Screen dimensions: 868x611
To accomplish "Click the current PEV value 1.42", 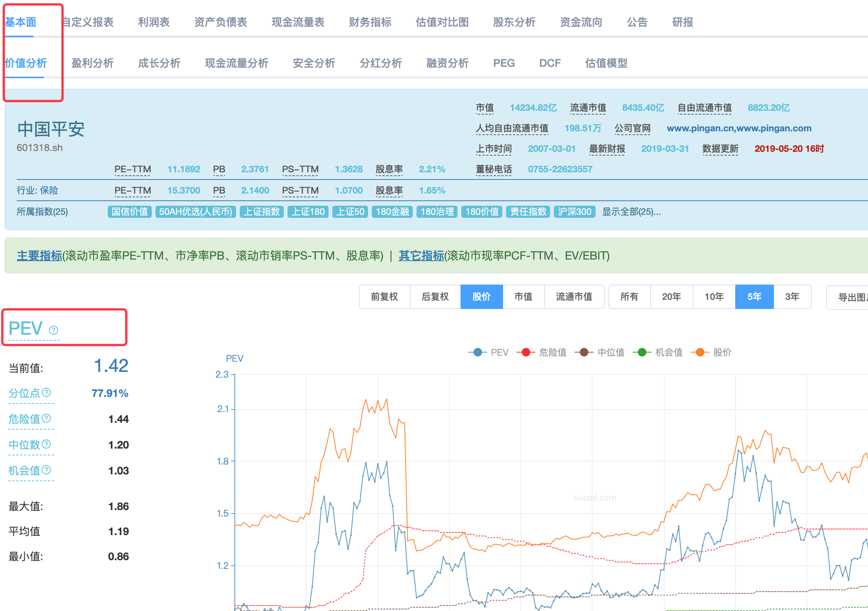I will 111,366.
